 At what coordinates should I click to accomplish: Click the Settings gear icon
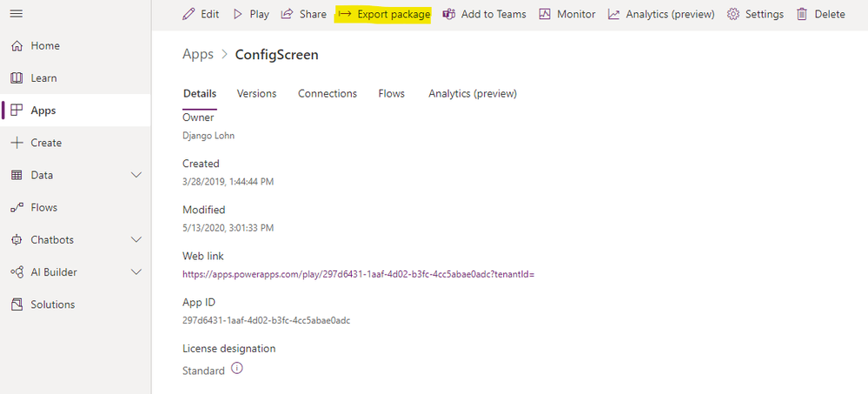click(733, 15)
